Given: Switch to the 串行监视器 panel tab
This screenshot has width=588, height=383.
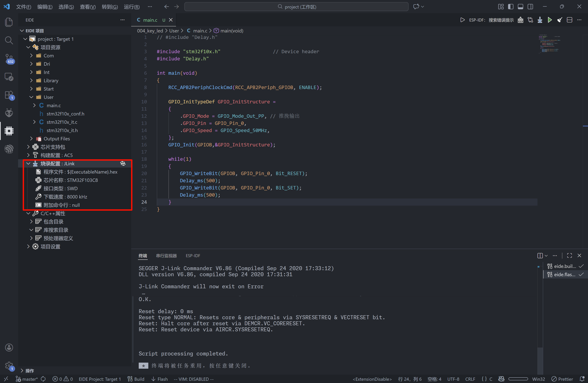Looking at the screenshot, I should point(166,256).
